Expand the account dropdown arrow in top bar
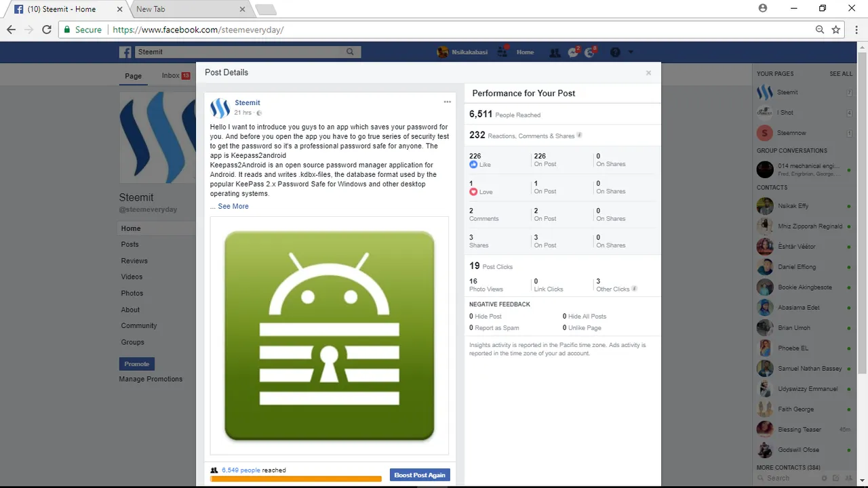 631,52
